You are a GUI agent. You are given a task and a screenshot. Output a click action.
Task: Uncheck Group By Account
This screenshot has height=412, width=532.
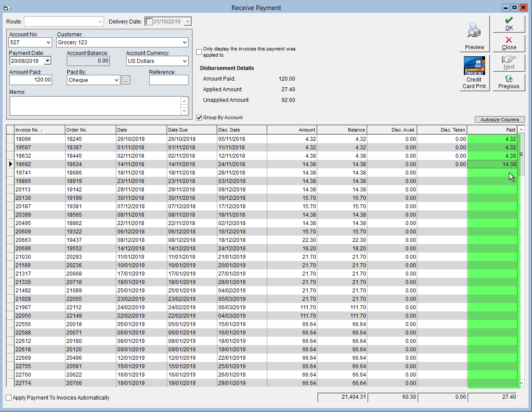click(x=199, y=117)
